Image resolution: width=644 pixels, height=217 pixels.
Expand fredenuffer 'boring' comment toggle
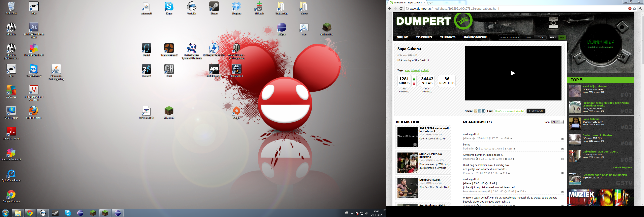pyautogui.click(x=562, y=149)
